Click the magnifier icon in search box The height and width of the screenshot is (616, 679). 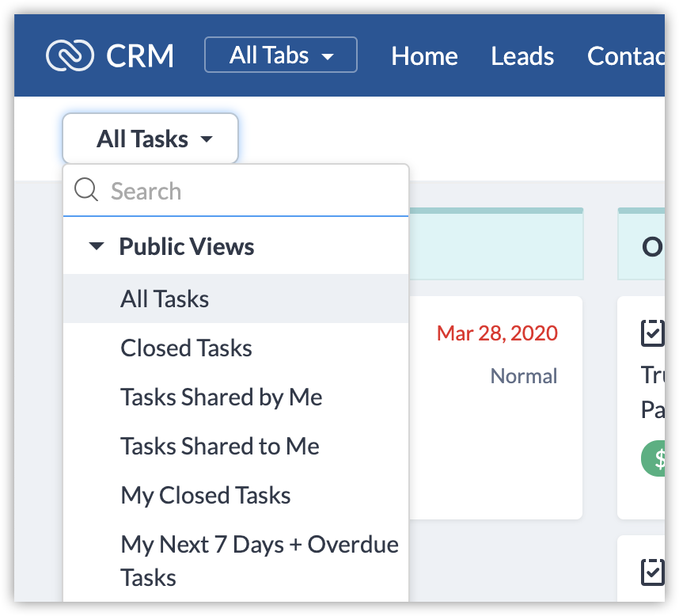coord(85,190)
